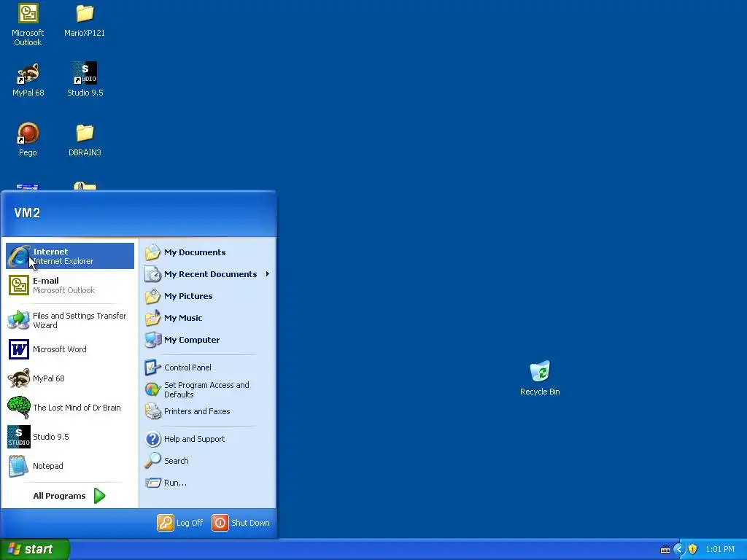Open My Computer
747x560 pixels.
pos(208,340)
